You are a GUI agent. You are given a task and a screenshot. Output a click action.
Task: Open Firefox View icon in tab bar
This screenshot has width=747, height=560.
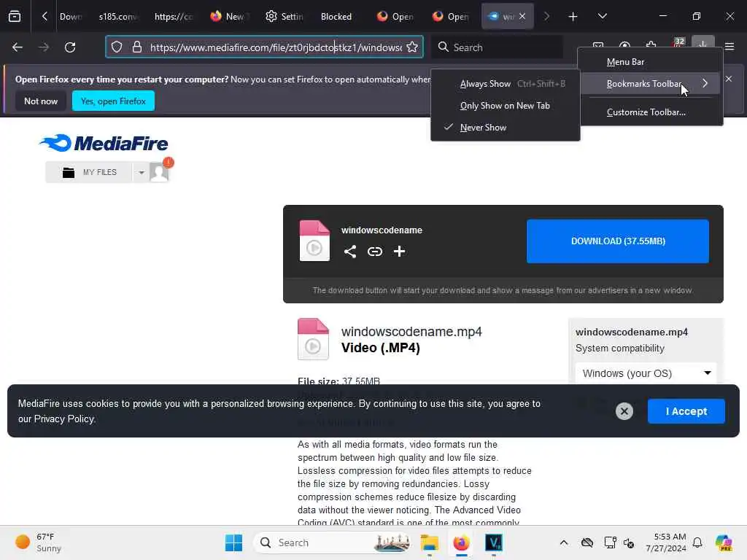pos(15,16)
